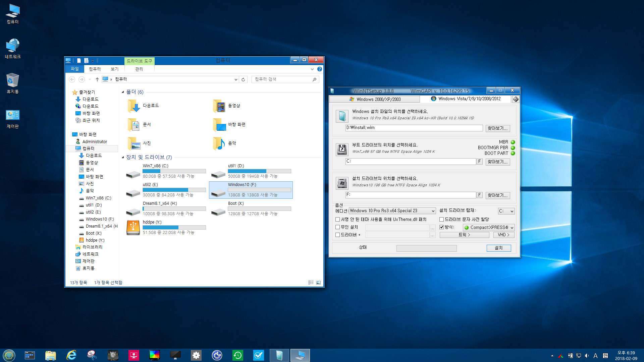644x362 pixels.
Task: Click the 설치 setup button
Action: click(x=499, y=248)
